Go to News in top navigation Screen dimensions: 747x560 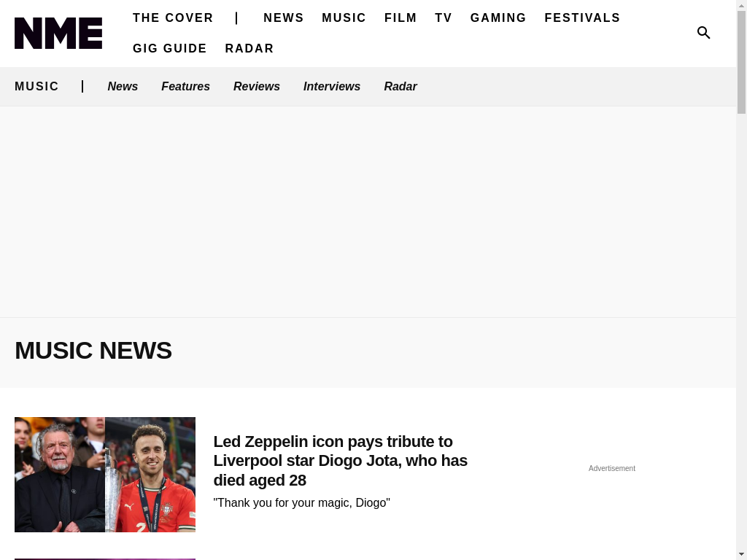pyautogui.click(x=284, y=17)
